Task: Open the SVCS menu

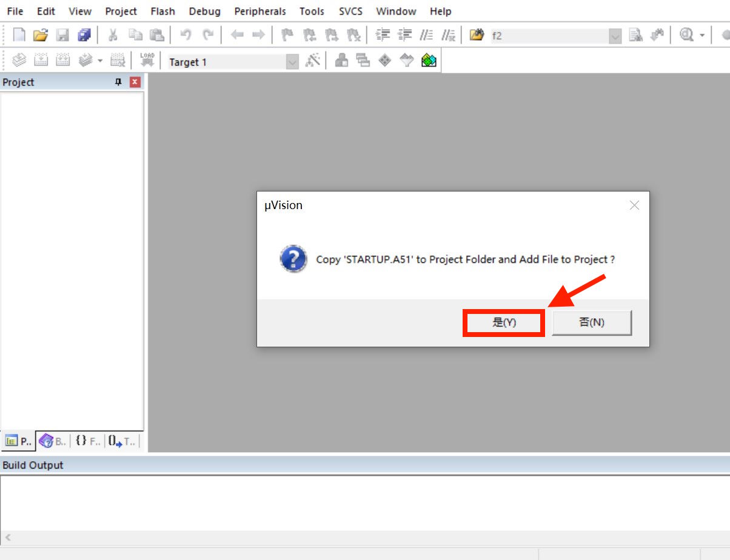Action: coord(350,11)
